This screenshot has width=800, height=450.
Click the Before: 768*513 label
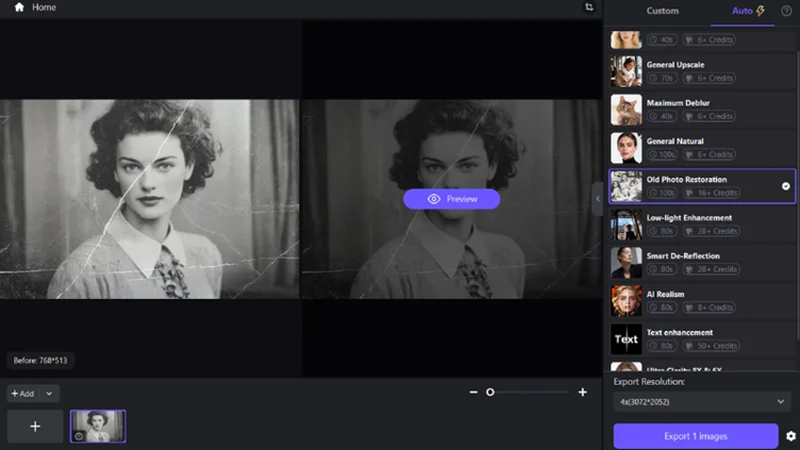(40, 361)
